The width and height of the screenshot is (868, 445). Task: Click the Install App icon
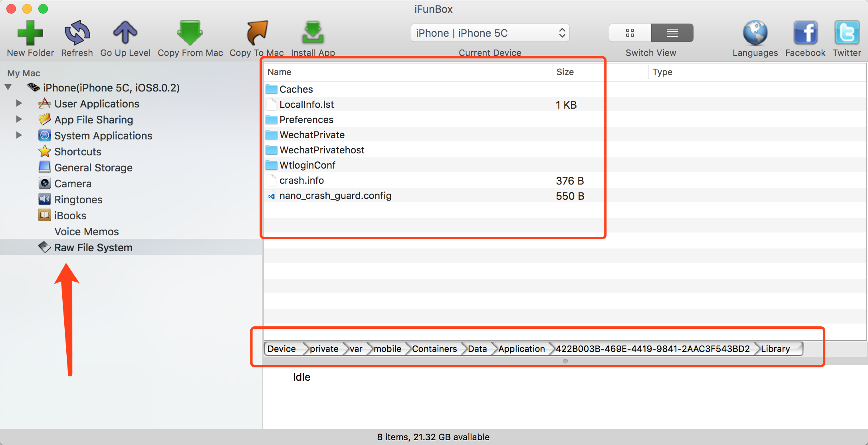(x=313, y=33)
